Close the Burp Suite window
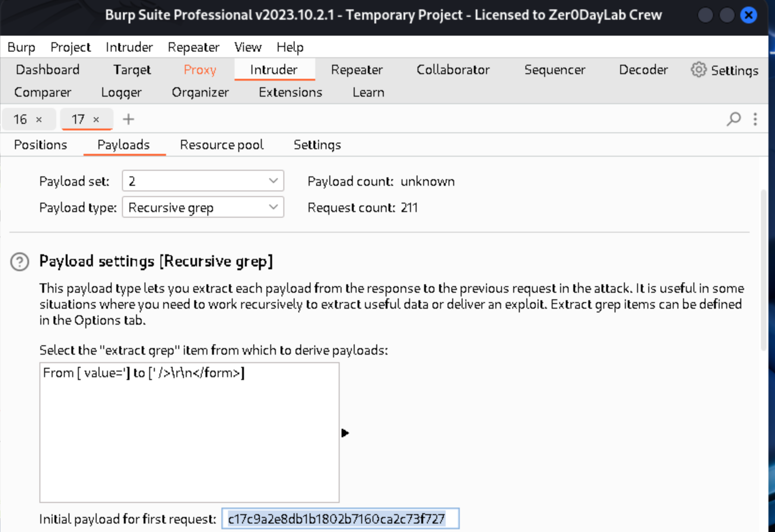 click(749, 15)
